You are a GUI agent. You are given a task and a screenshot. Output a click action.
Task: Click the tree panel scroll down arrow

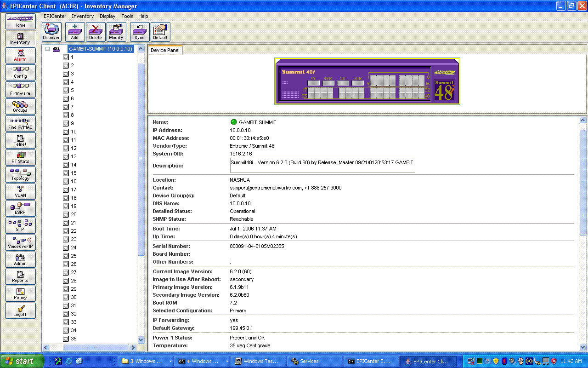point(141,339)
